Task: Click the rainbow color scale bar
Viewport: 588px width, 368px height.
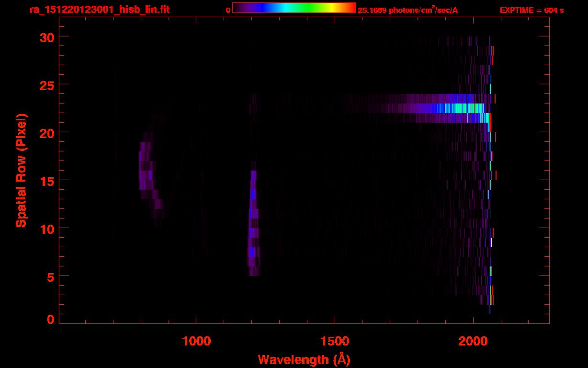Action: point(294,8)
